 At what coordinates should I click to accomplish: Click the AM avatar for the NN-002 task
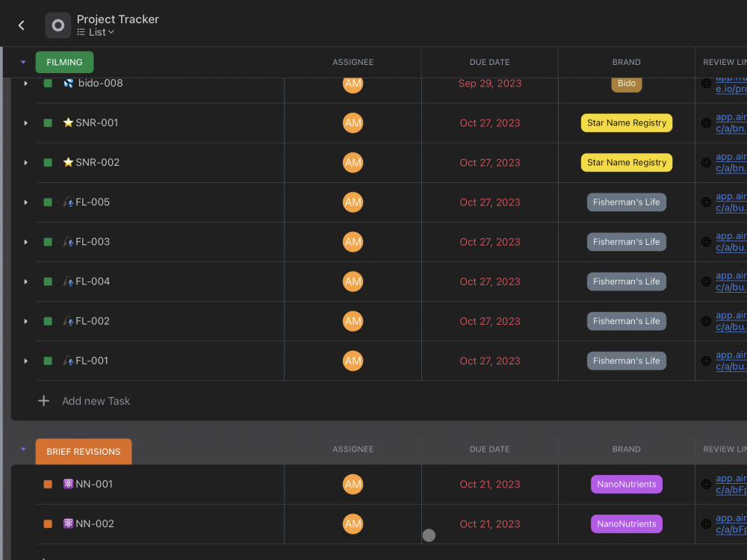(x=353, y=524)
